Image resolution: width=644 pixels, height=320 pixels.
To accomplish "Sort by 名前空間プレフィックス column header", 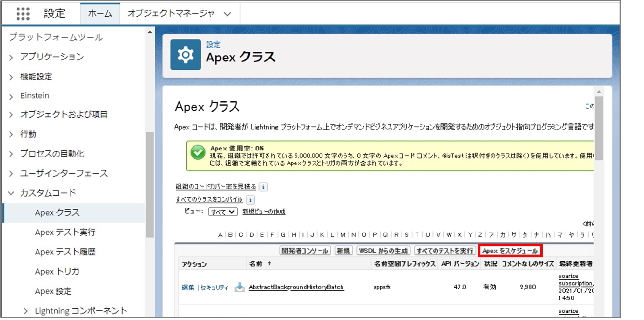I will coord(405,264).
